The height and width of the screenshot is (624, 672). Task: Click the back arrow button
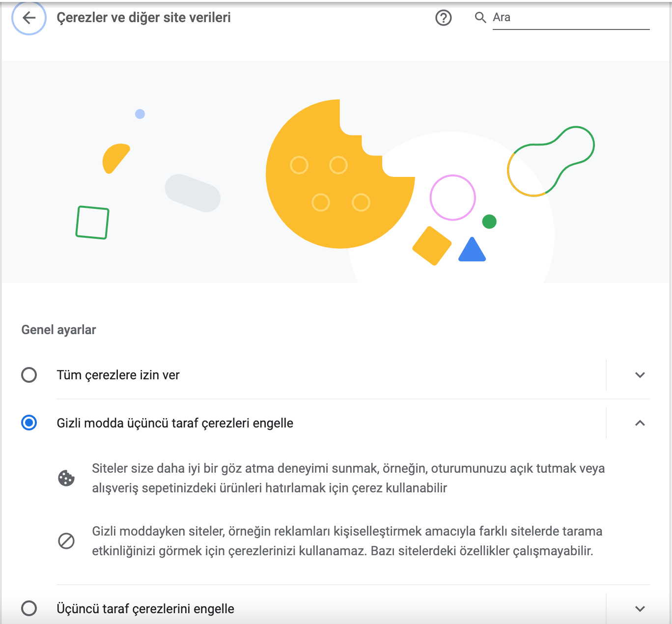pyautogui.click(x=29, y=18)
